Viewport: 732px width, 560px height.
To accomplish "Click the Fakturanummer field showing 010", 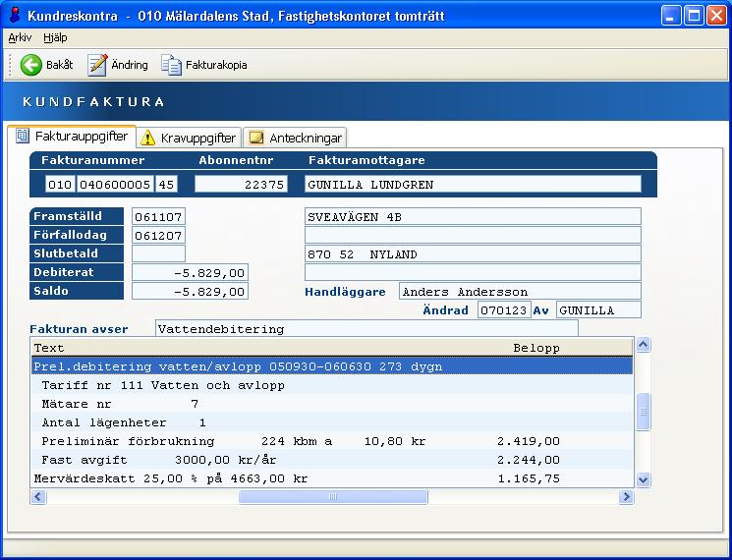I will click(x=60, y=185).
